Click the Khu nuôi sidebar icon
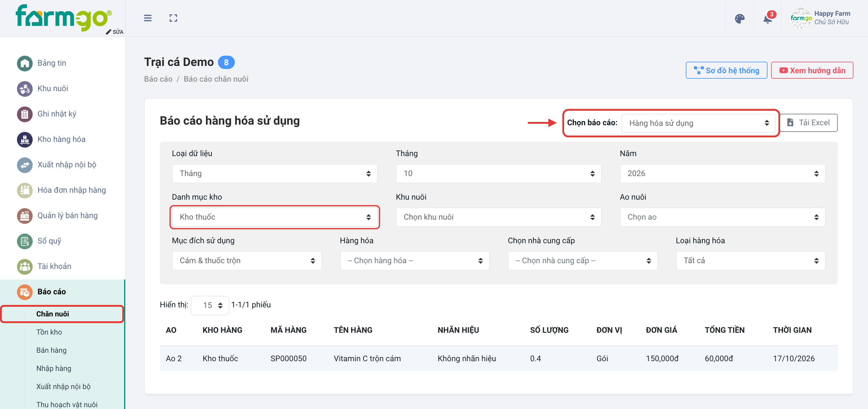Screen dimensions: 868x409 click(x=25, y=89)
